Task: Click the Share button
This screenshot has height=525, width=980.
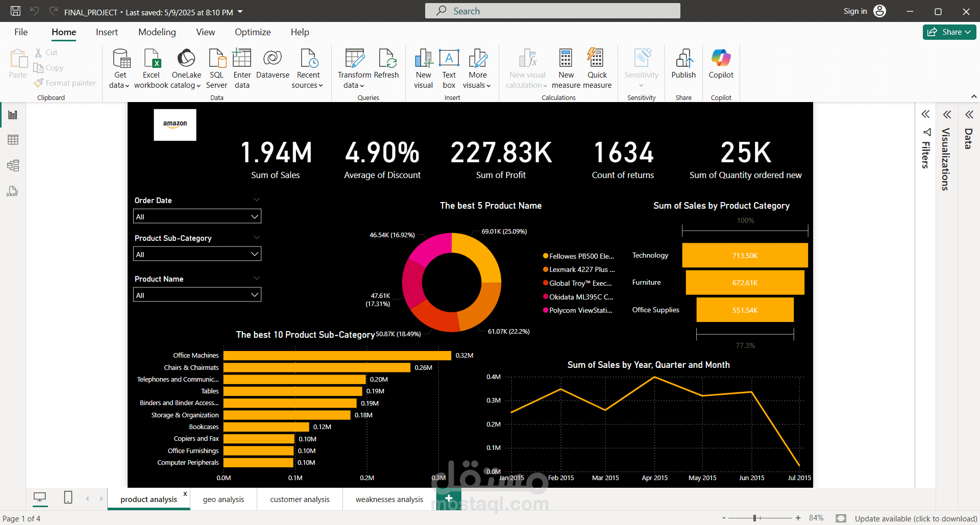Action: [x=949, y=32]
